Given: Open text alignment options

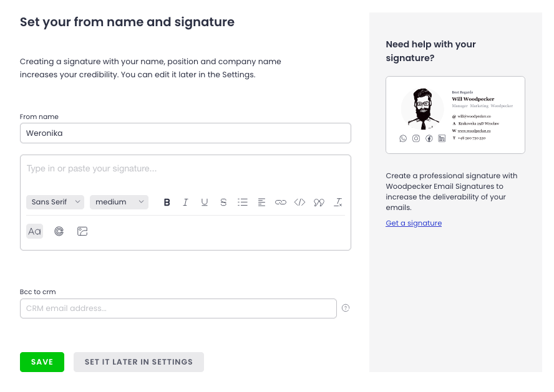Looking at the screenshot, I should 261,202.
